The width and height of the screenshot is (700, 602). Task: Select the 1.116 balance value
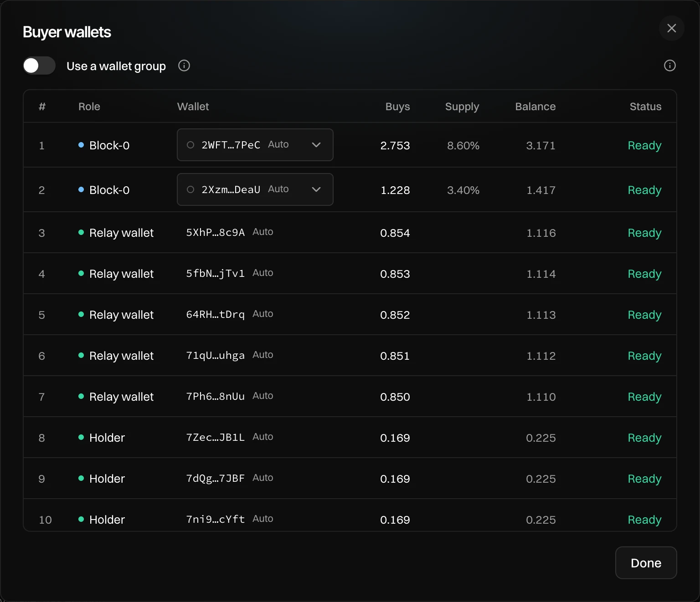coord(541,233)
